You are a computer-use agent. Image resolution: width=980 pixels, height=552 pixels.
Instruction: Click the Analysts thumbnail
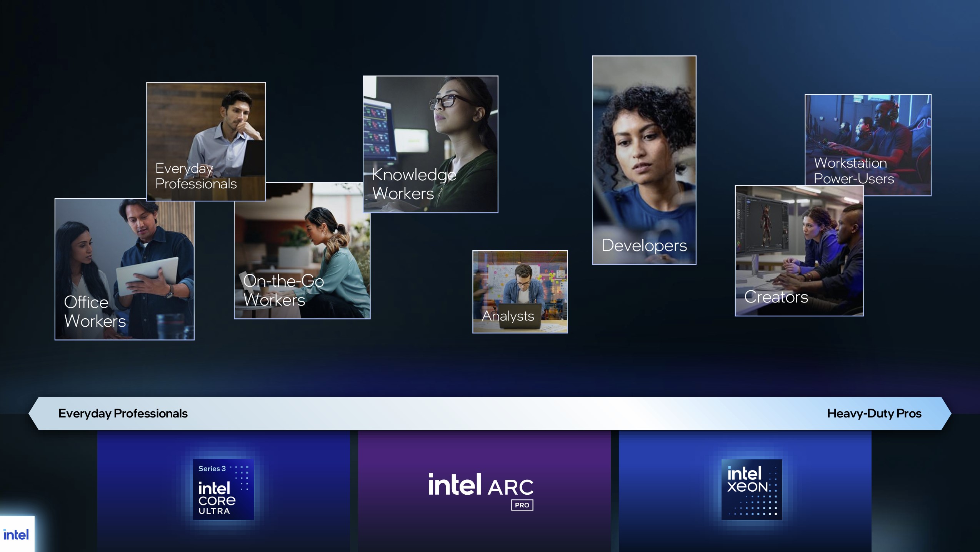click(520, 292)
